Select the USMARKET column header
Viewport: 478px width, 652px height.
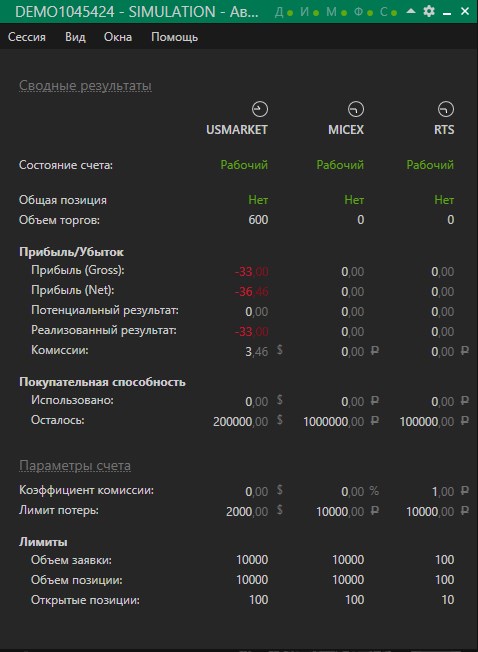tap(237, 130)
